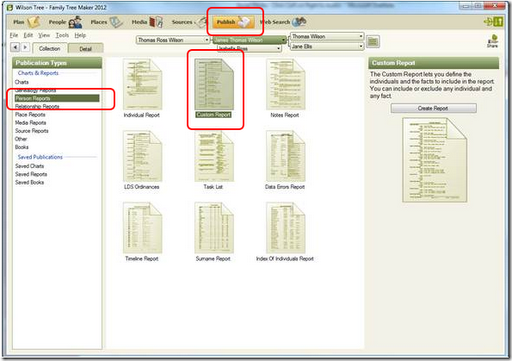Open the Tools menu

click(x=62, y=35)
